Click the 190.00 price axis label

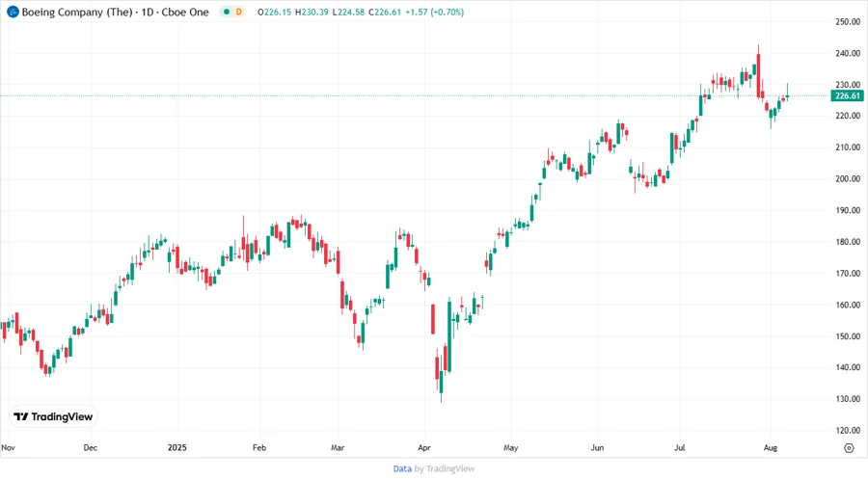tap(848, 210)
